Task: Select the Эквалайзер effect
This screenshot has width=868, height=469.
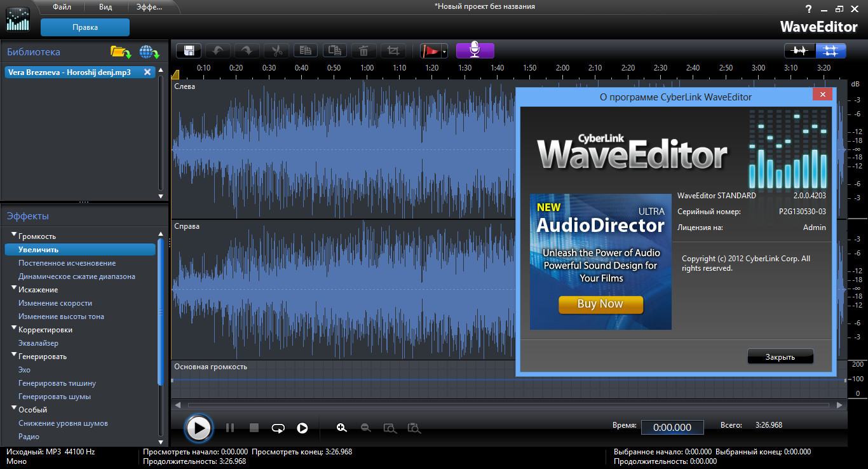Action: coord(38,343)
